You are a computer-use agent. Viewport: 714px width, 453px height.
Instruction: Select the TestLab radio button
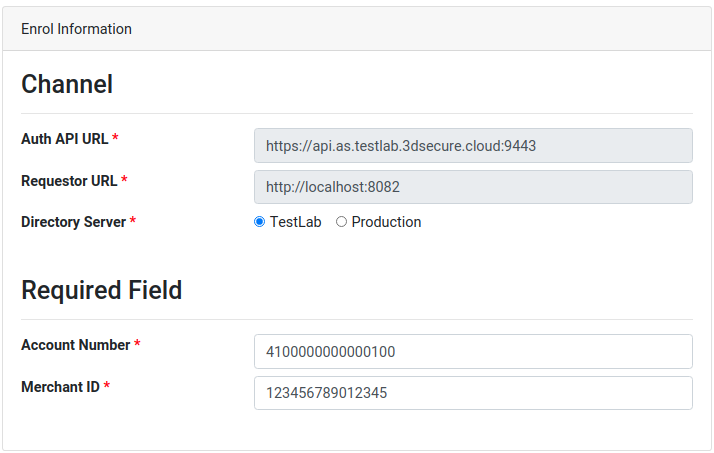(x=260, y=222)
